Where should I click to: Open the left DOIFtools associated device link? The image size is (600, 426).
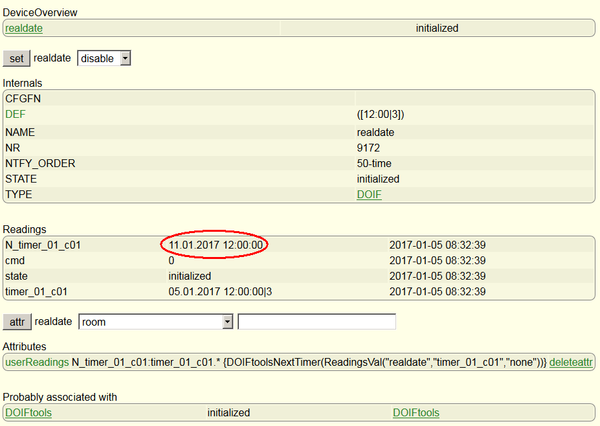(x=28, y=412)
